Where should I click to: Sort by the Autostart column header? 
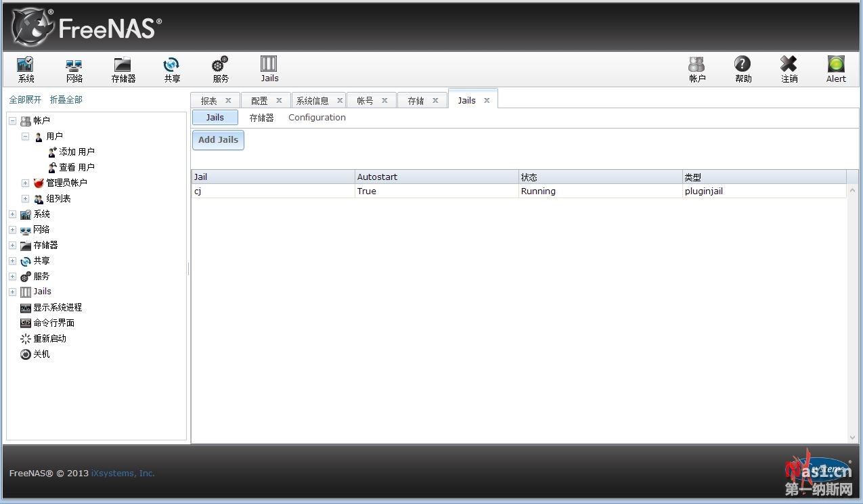437,177
